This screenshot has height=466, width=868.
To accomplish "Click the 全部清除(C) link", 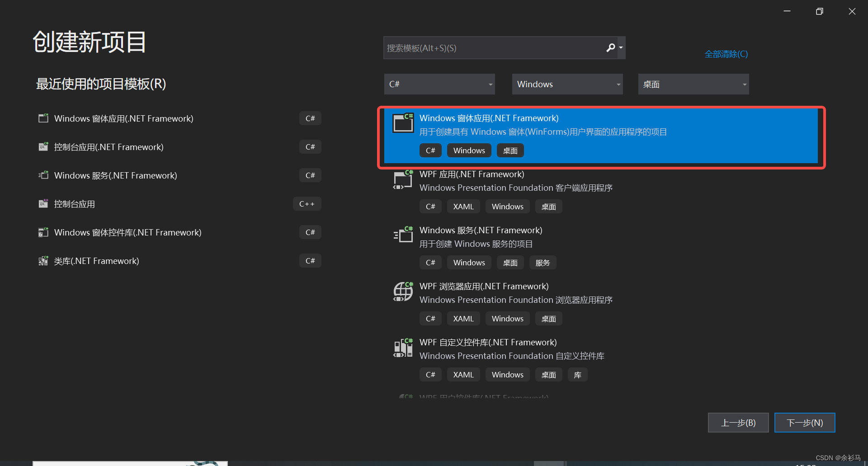I will [x=726, y=54].
